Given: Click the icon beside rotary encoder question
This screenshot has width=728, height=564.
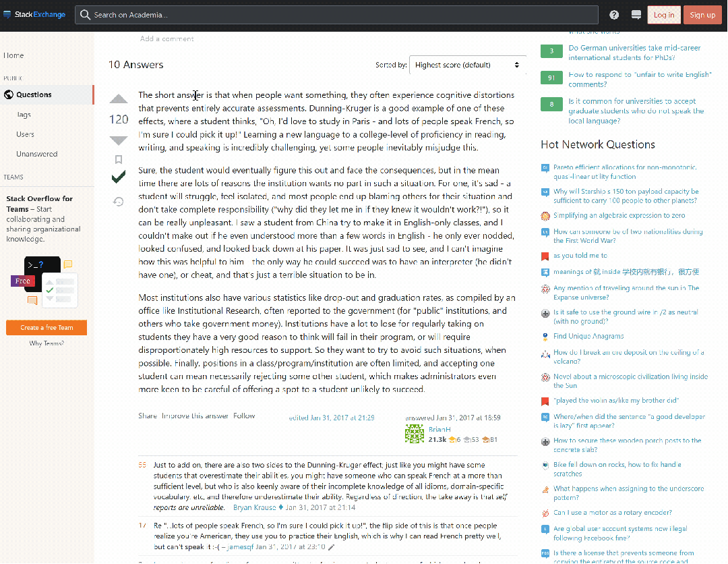Looking at the screenshot, I should click(x=545, y=513).
